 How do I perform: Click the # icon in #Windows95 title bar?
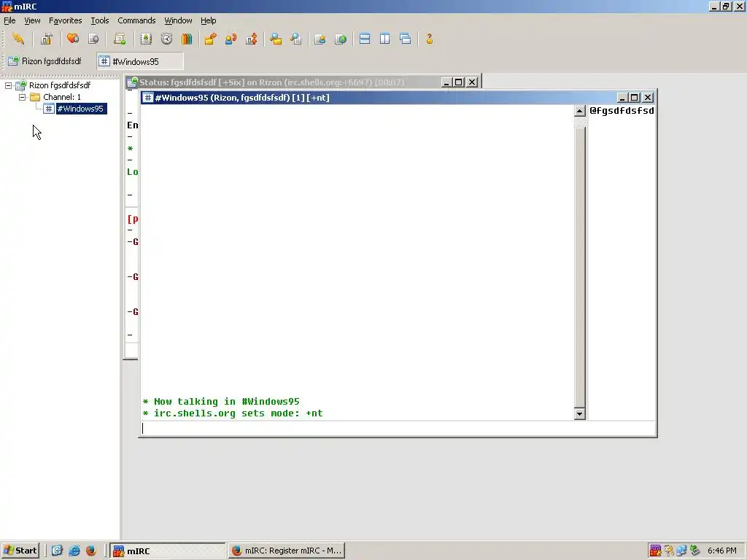pos(147,98)
